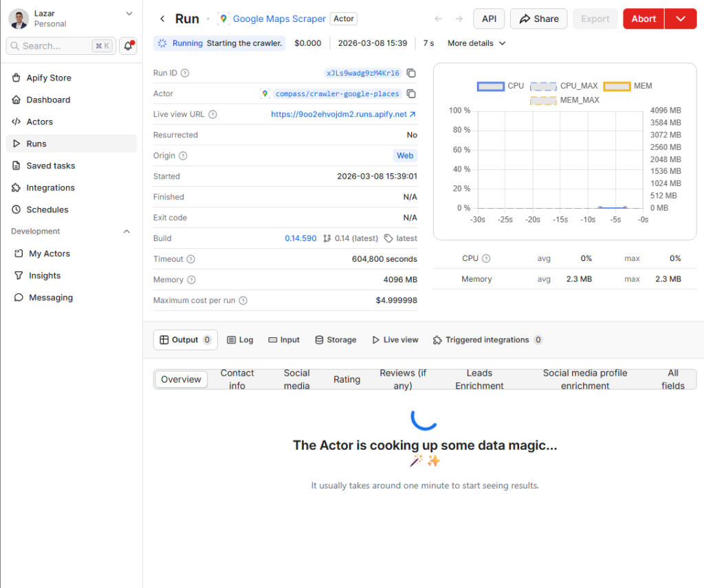Select the All fields view

tap(673, 379)
